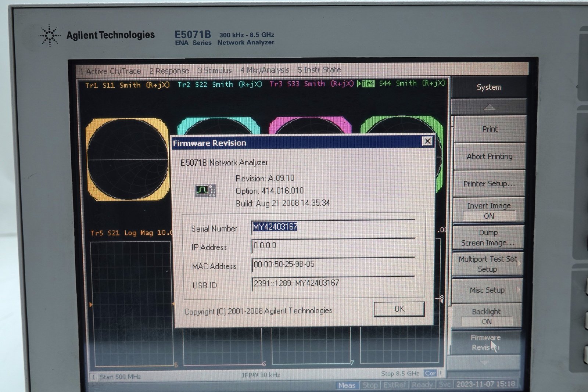This screenshot has height=392, width=588.
Task: Open the Stimulus menu
Action: click(x=215, y=70)
